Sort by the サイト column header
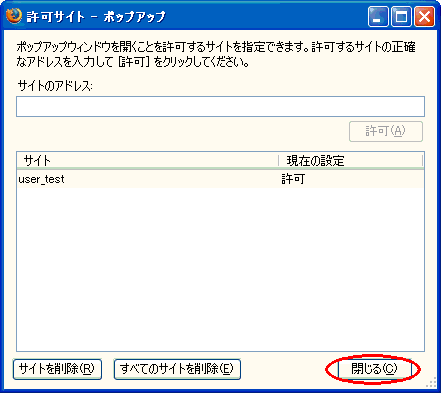Screen dimensions: 441x393 (147, 161)
